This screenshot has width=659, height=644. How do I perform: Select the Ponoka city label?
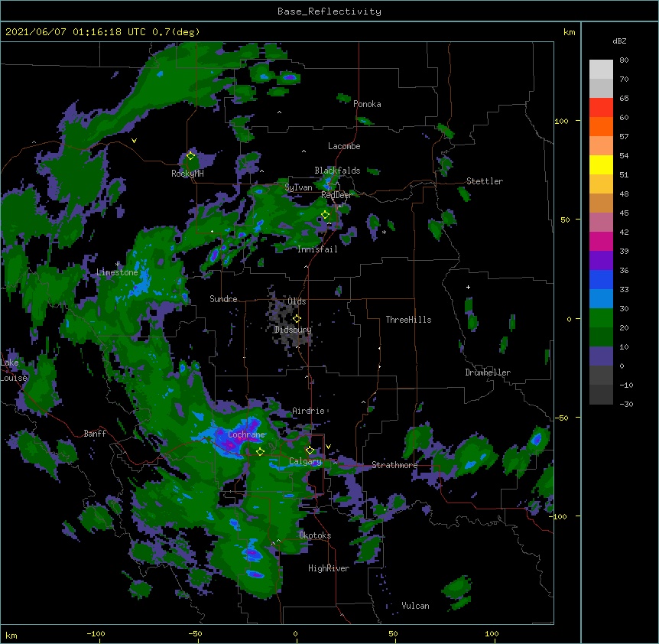367,104
